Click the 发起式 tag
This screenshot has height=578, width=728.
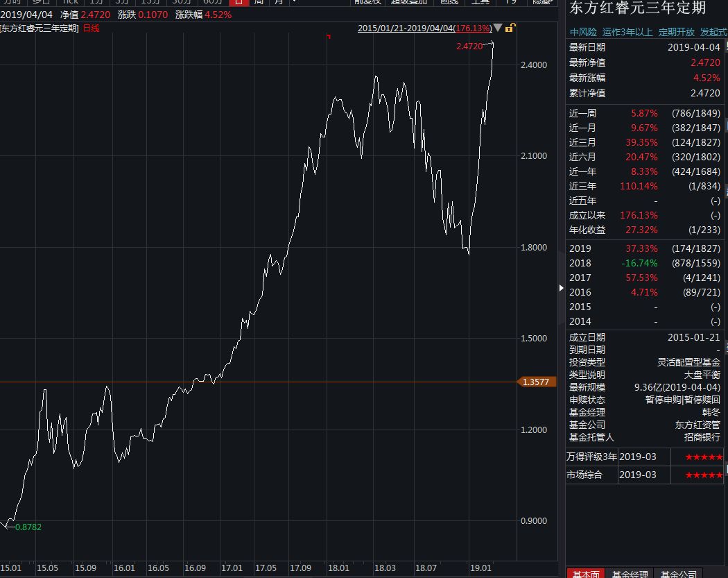coord(713,32)
